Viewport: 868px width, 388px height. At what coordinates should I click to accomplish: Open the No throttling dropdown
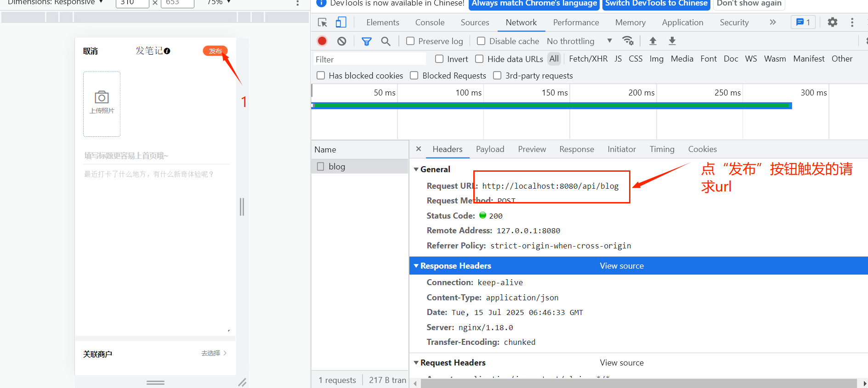click(x=579, y=41)
